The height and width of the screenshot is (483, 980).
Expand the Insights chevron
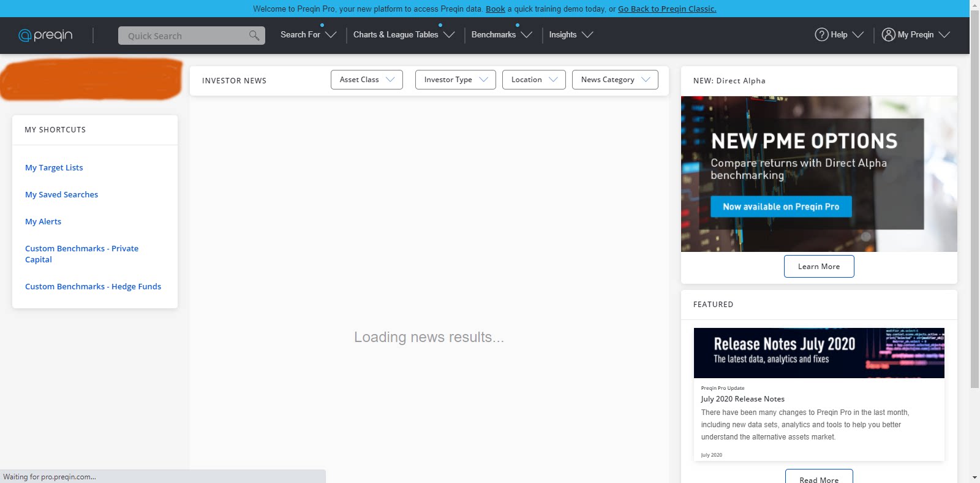click(x=587, y=35)
